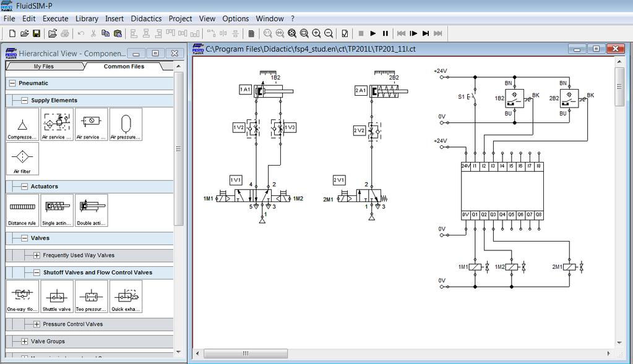Select Single acting cylinder component
633x364 pixels.
pos(57,210)
